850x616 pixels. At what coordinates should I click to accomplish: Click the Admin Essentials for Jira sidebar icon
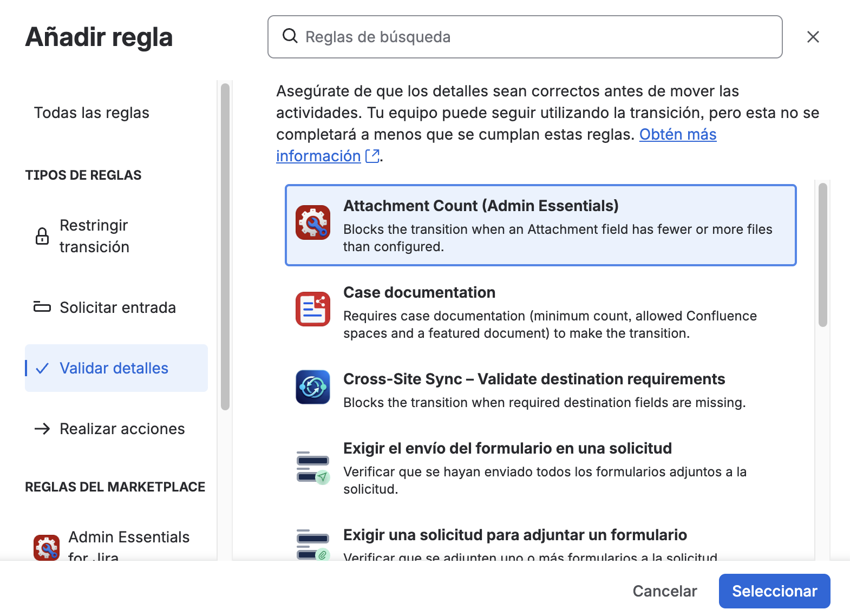pos(47,547)
